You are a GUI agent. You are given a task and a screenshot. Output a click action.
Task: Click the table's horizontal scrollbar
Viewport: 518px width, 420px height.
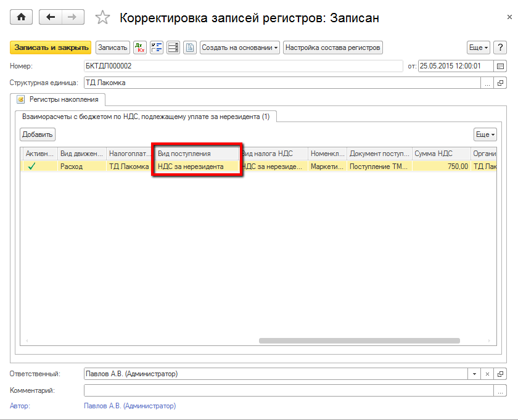coord(359,340)
